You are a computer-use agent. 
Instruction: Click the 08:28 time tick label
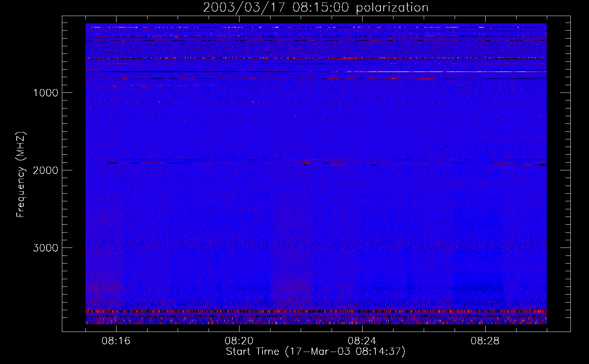click(485, 341)
